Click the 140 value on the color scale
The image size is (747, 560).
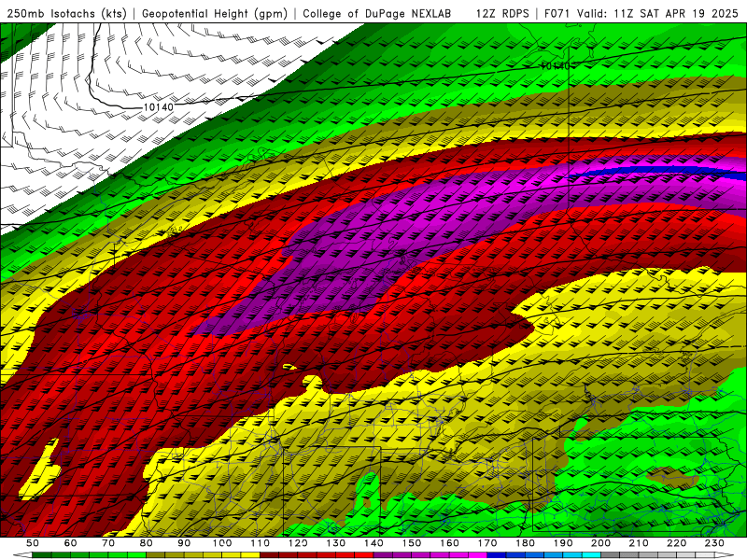click(373, 543)
